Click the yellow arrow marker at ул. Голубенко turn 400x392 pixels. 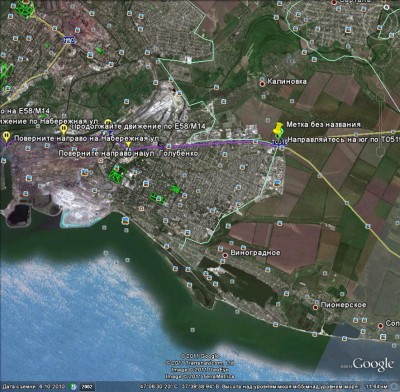(128, 144)
